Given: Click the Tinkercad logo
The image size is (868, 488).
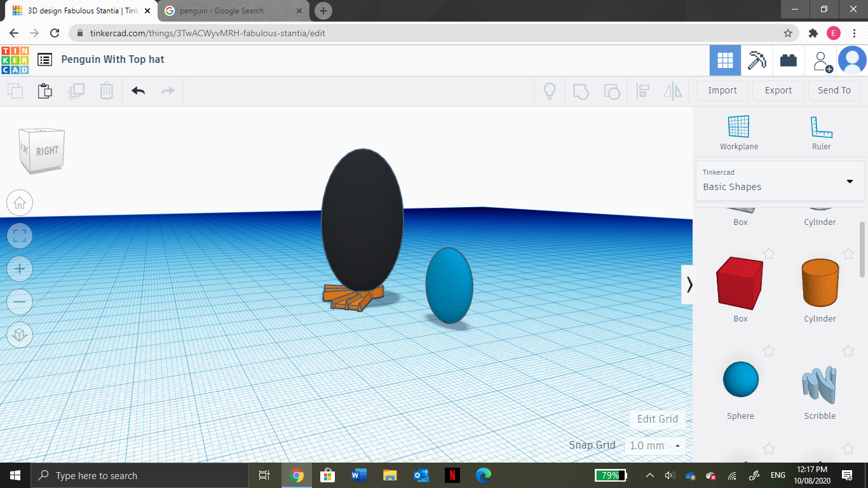Looking at the screenshot, I should 15,60.
